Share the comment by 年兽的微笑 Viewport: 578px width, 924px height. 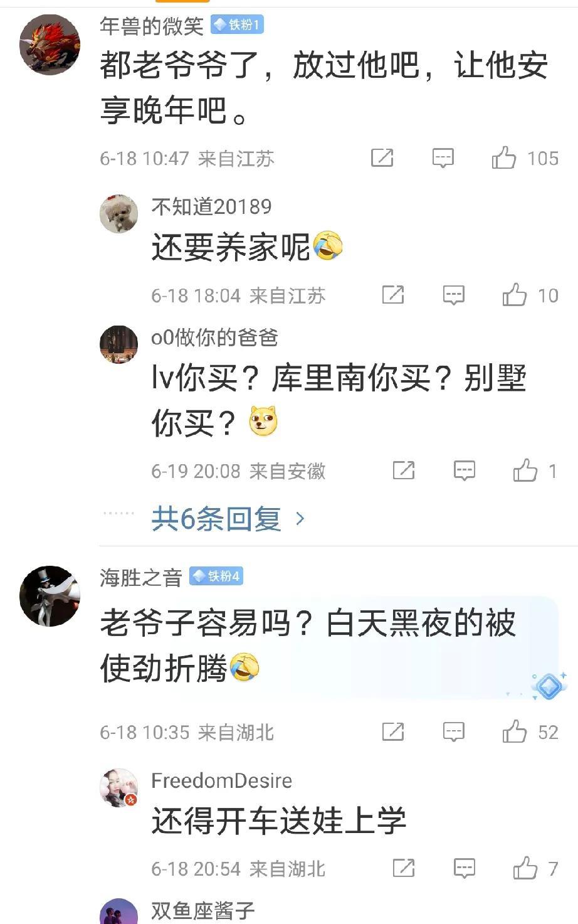382,158
